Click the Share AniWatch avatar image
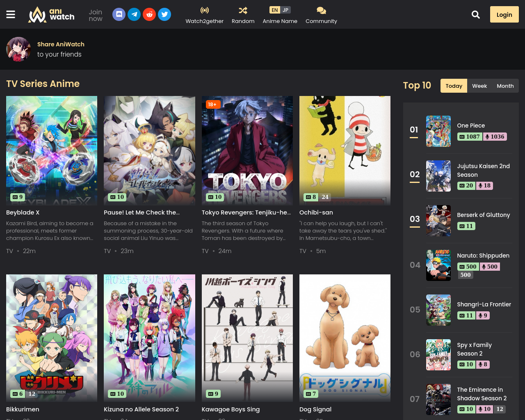The height and width of the screenshot is (420, 525). 18,49
